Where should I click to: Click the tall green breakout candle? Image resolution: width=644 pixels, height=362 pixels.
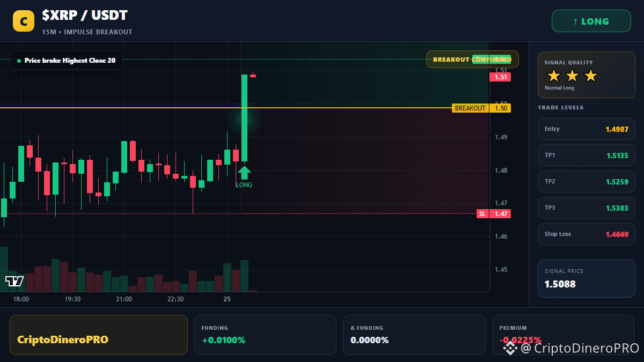click(244, 118)
